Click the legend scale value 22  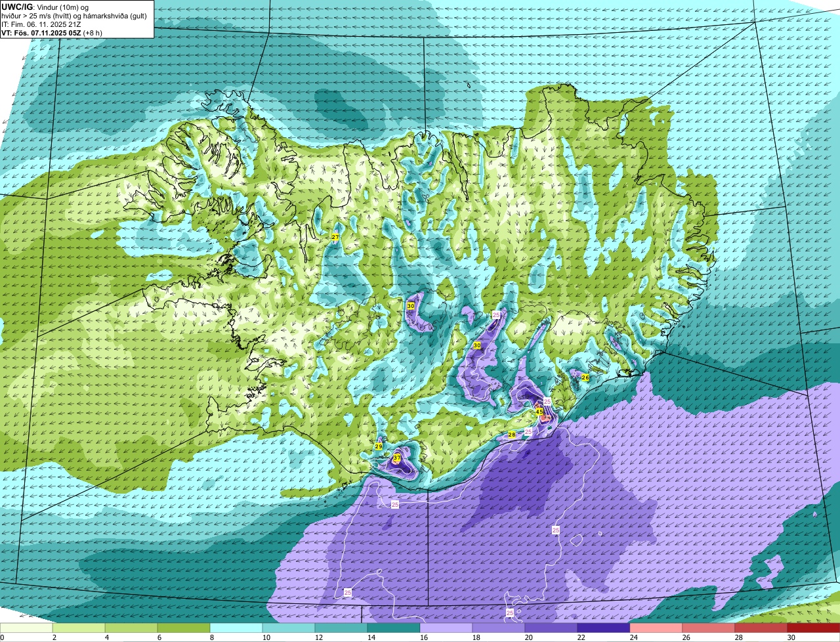pos(581,637)
